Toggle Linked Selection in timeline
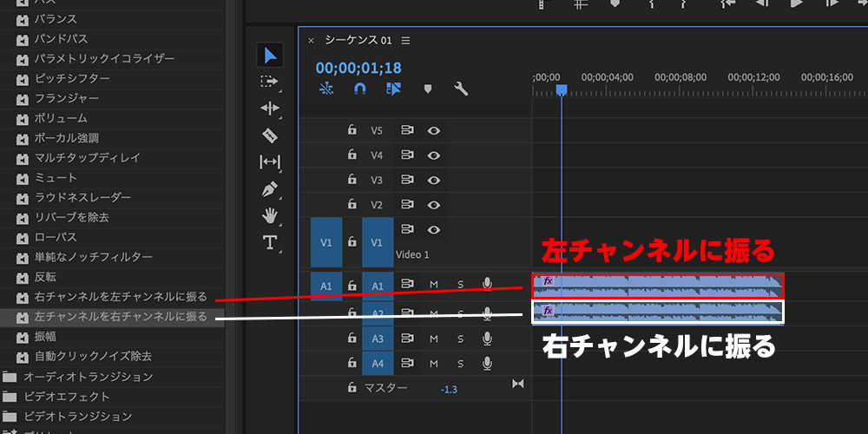Viewport: 868px width, 434px height. pyautogui.click(x=393, y=89)
